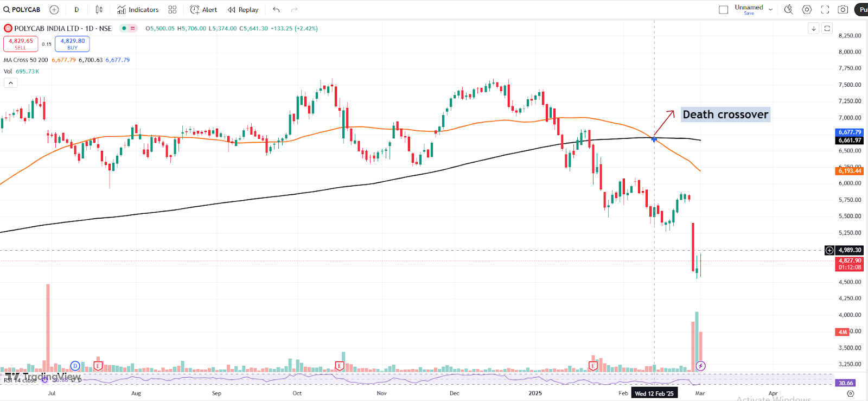Redo the last chart action
868x401 pixels.
tap(295, 10)
